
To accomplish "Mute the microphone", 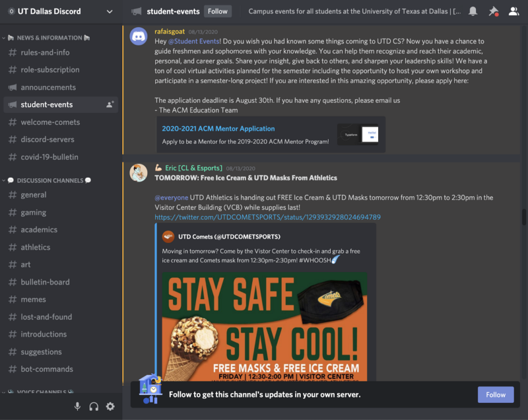I will (77, 407).
